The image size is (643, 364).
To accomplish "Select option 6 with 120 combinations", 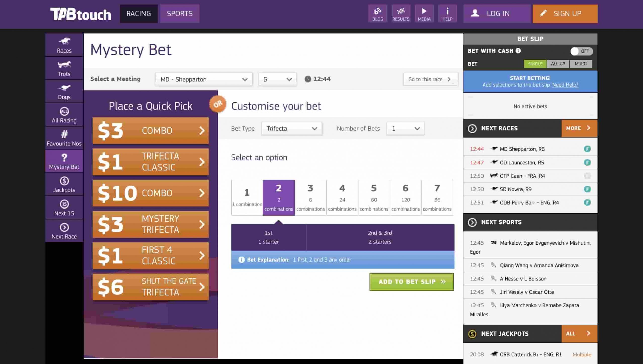I will tap(405, 197).
